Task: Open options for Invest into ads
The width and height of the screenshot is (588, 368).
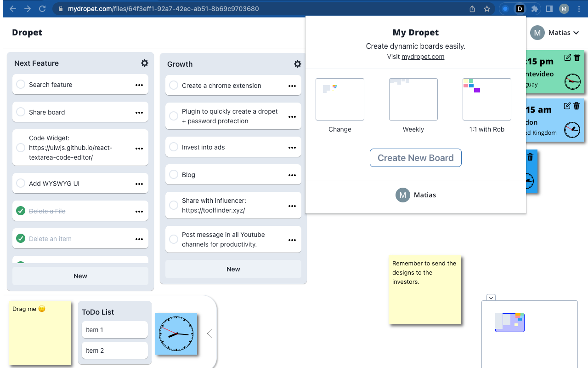Action: 292,148
